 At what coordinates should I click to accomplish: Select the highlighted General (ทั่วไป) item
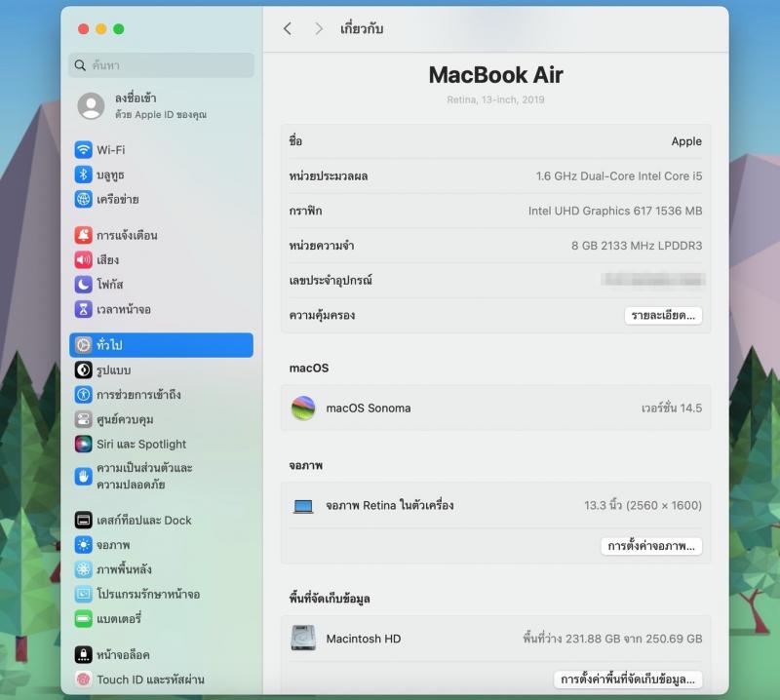coord(161,345)
